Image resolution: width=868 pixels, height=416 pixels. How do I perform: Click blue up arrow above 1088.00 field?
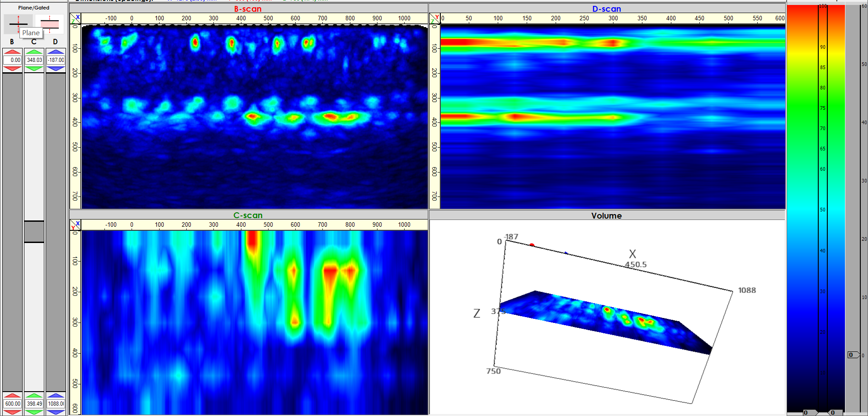tap(56, 396)
